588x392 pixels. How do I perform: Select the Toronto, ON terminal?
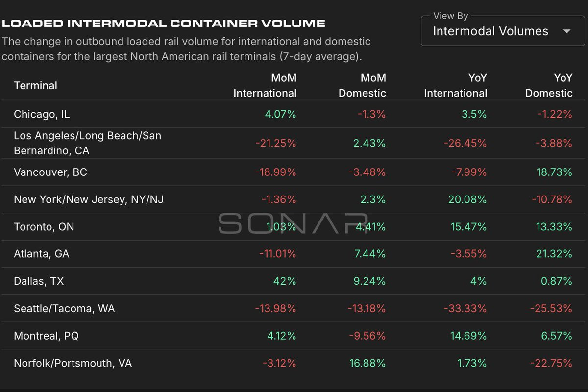coord(44,227)
